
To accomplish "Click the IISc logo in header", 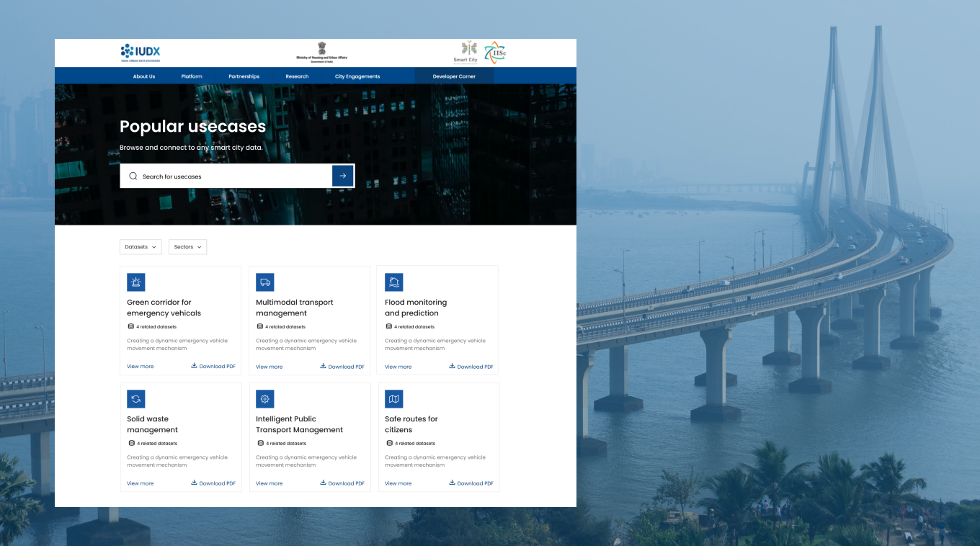I will coord(494,52).
